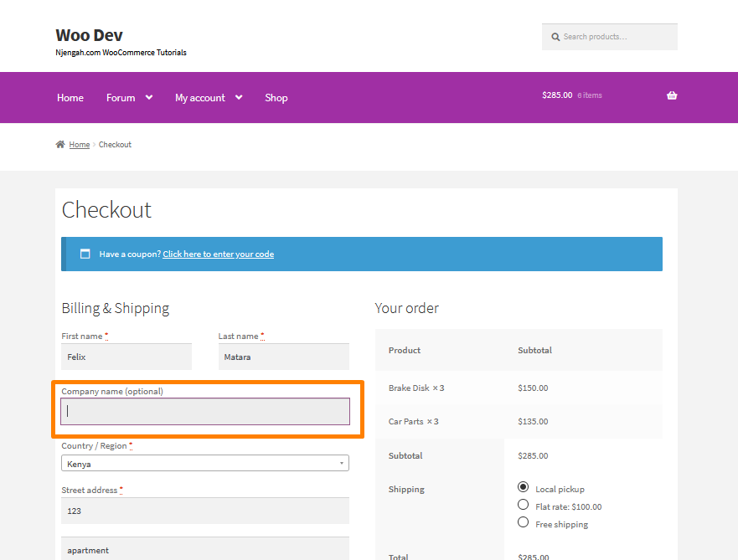
Task: Go to Home in the navigation bar
Action: point(70,98)
